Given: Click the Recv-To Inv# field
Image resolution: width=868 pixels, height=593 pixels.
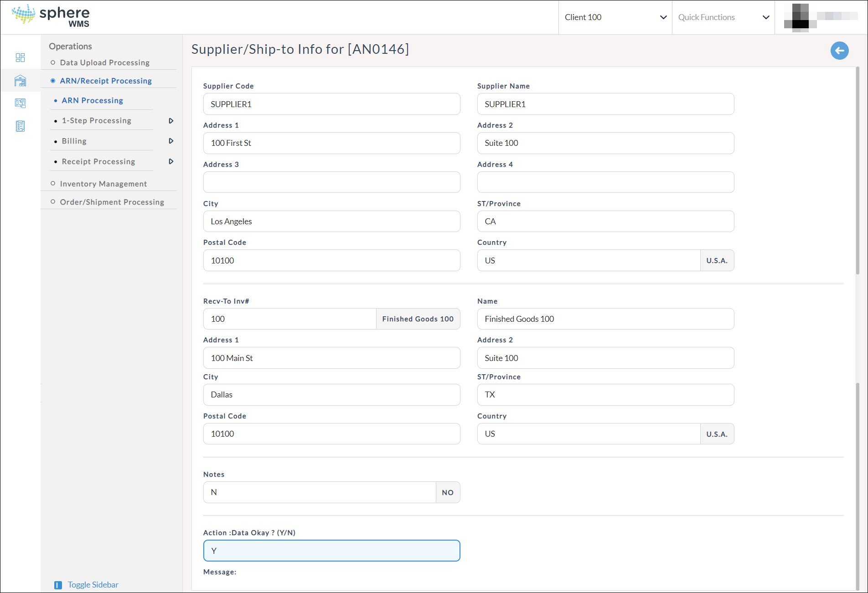Looking at the screenshot, I should 289,319.
